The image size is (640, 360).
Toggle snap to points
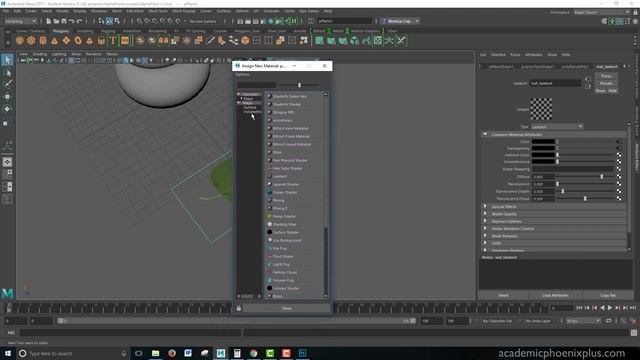155,21
